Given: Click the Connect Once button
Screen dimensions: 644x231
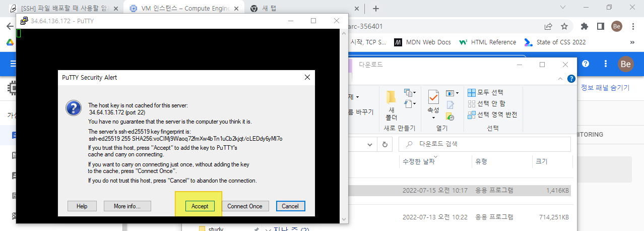Looking at the screenshot, I should 244,206.
